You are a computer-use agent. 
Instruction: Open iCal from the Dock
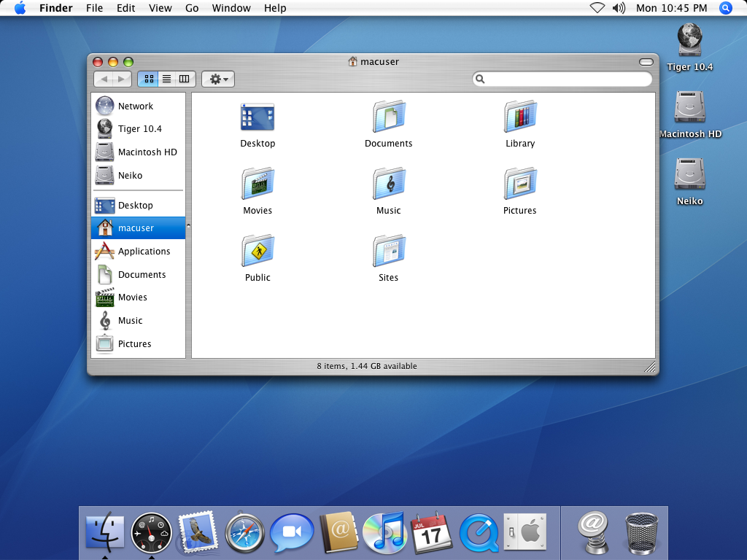(x=431, y=532)
